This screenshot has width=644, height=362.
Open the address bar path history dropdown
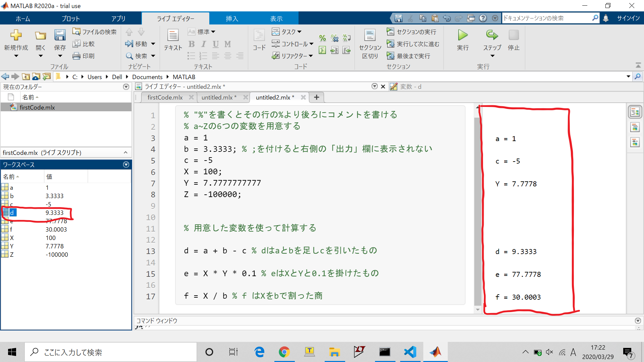[628, 77]
